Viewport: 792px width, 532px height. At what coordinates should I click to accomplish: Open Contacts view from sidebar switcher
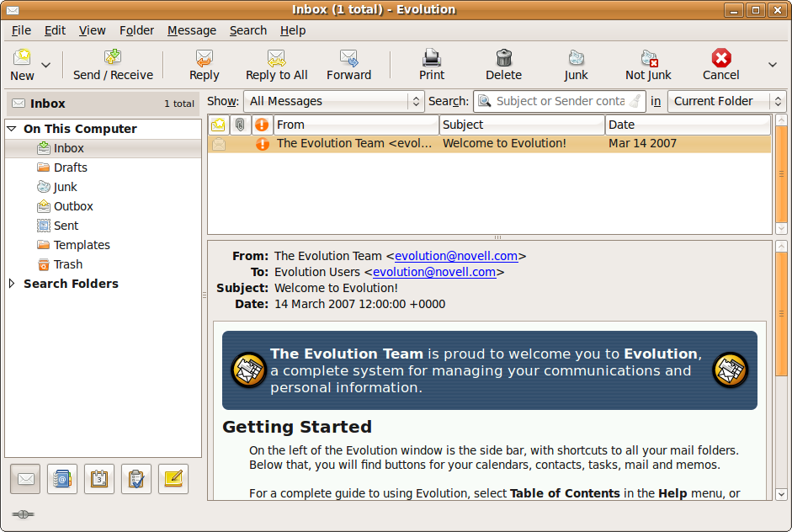pos(62,479)
